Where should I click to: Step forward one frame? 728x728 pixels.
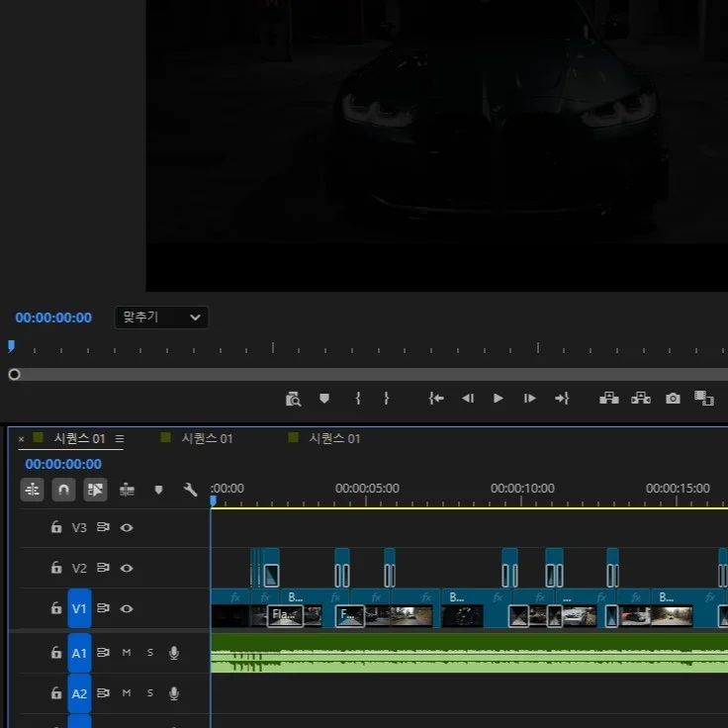[529, 399]
